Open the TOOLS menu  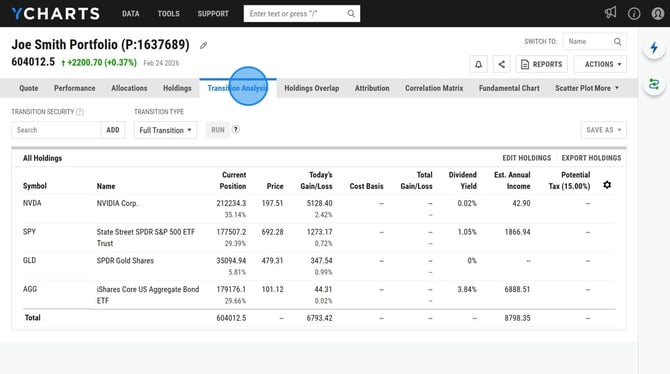click(168, 14)
